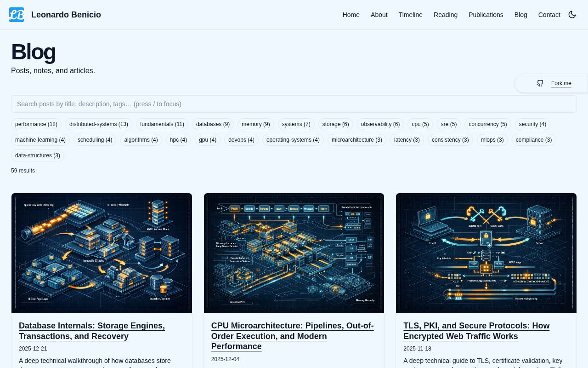Filter by scheduling (4) tag

click(x=95, y=140)
